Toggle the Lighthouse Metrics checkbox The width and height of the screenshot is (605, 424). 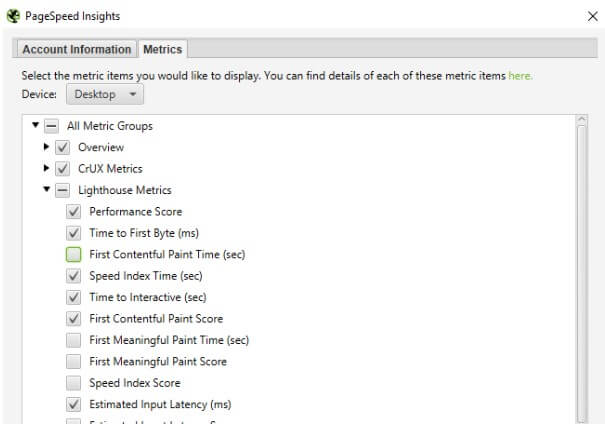(x=63, y=190)
